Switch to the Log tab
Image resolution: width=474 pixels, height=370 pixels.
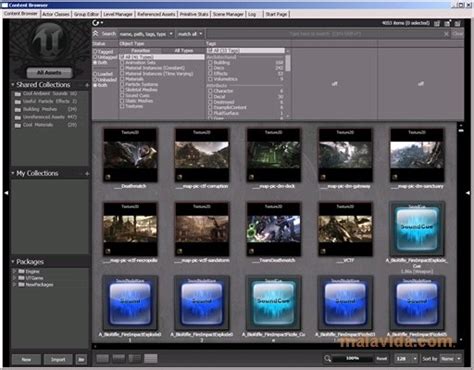(x=252, y=14)
